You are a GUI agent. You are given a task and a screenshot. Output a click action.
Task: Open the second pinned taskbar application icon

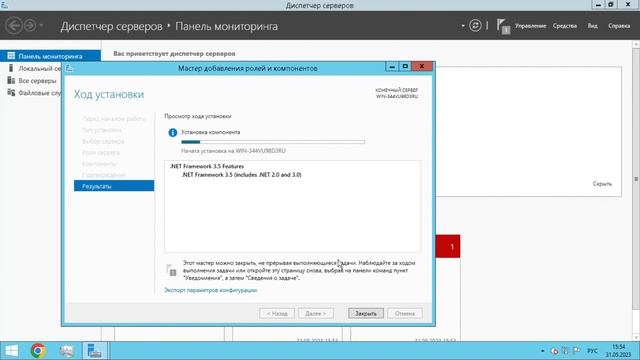[x=67, y=351]
